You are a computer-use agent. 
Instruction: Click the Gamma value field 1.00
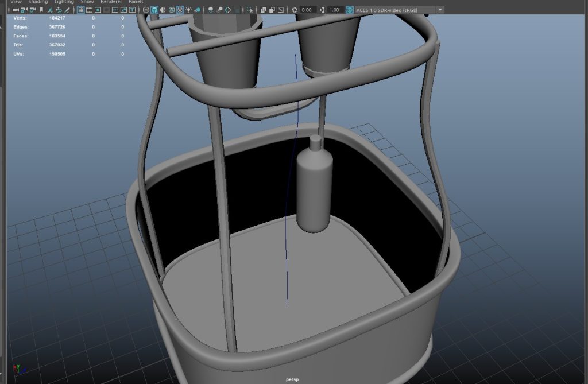tap(335, 10)
